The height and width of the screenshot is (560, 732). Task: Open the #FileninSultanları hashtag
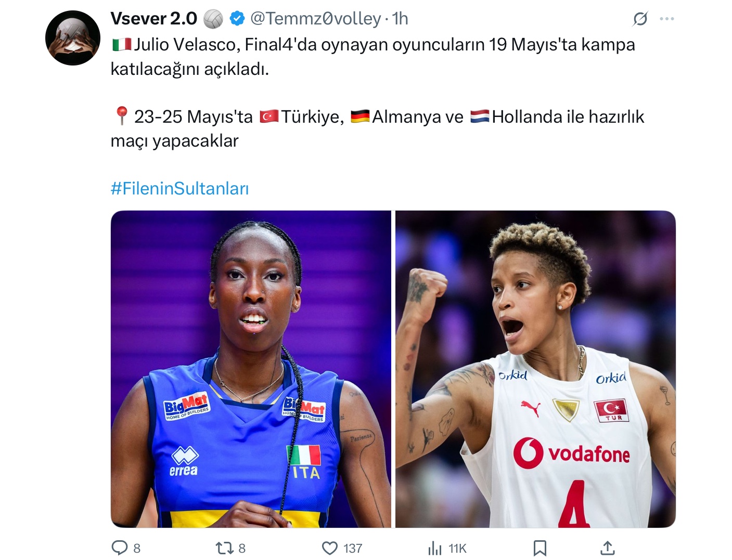pyautogui.click(x=180, y=188)
